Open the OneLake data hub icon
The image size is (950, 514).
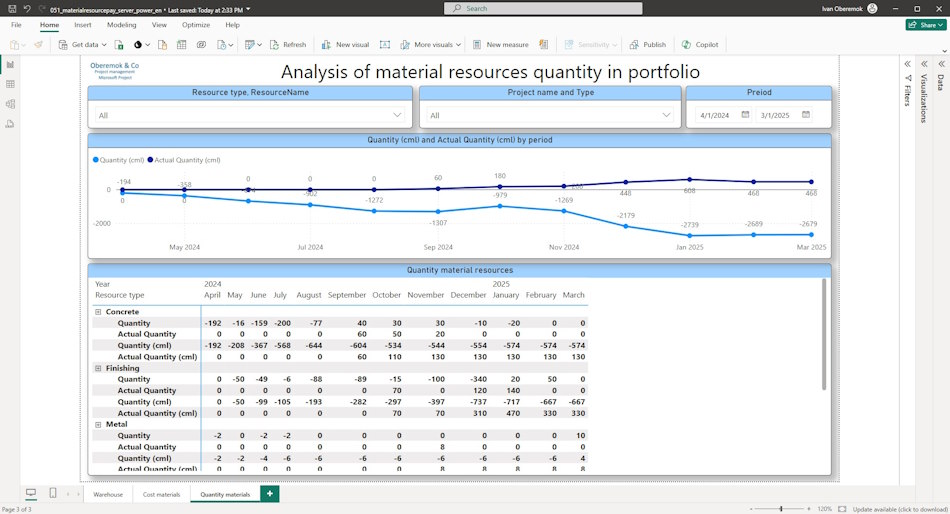[x=141, y=45]
